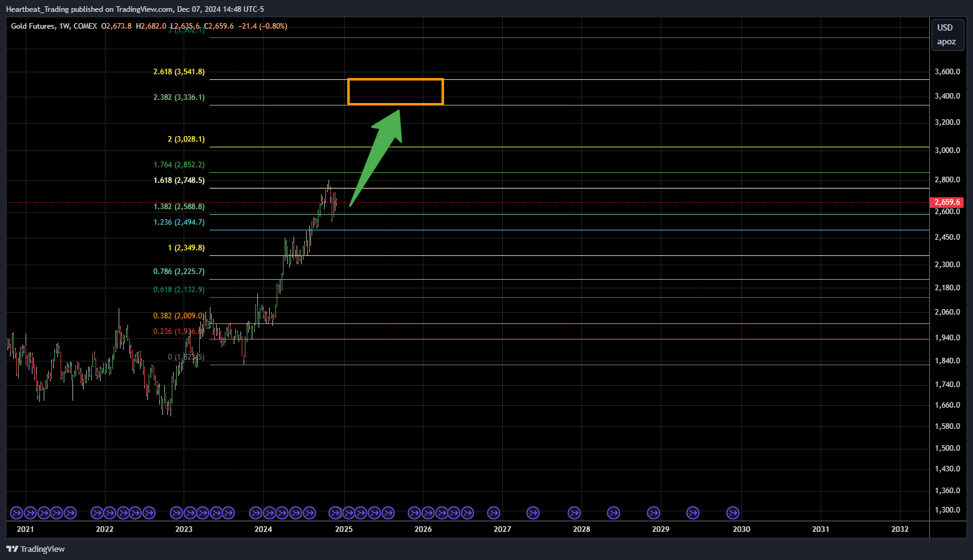Click the 2032 label on the time axis
Screen dimensions: 973x560
pyautogui.click(x=900, y=529)
